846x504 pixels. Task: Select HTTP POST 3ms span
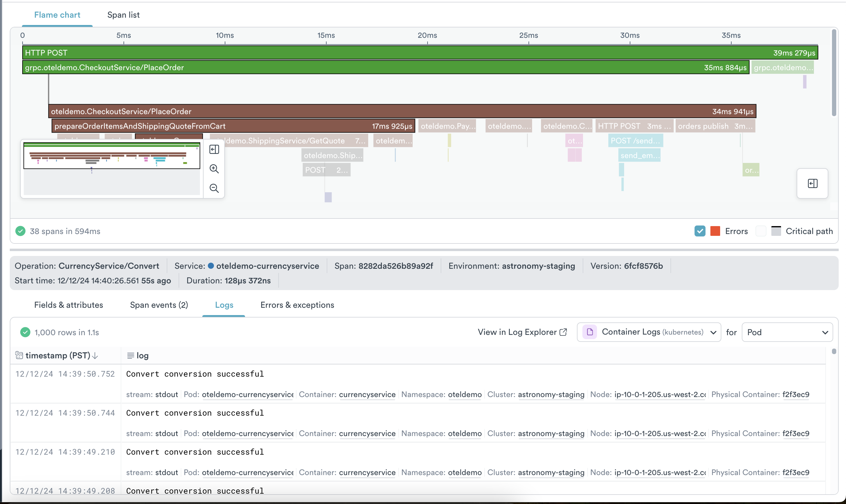(x=634, y=126)
